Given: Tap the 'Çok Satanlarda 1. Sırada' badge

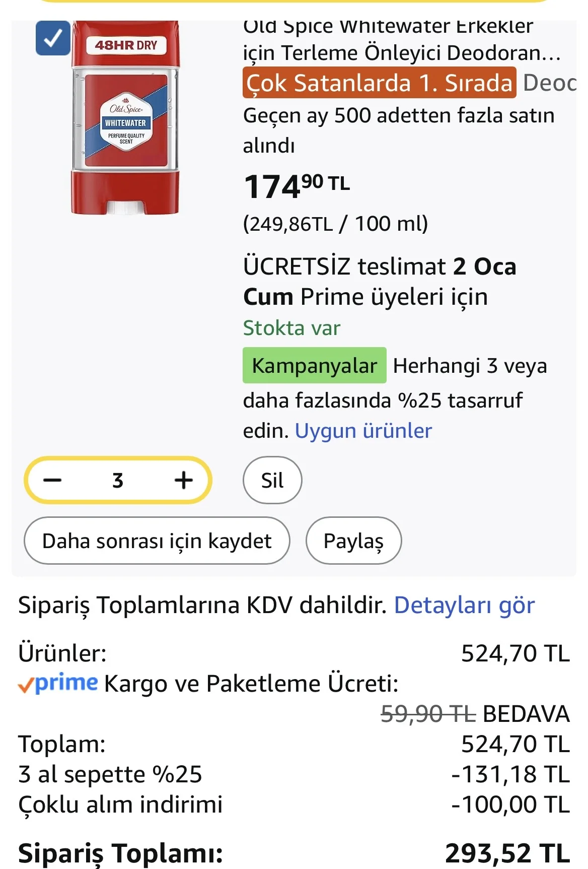Looking at the screenshot, I should tap(379, 83).
